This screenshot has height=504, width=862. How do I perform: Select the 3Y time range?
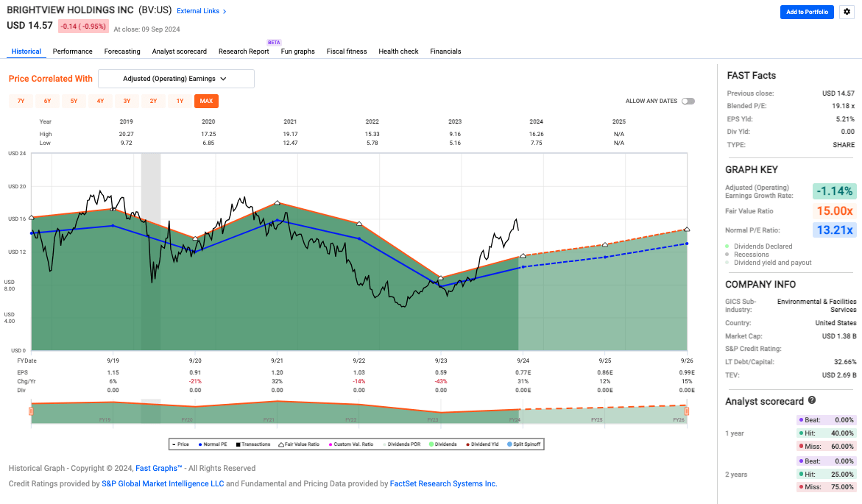126,101
